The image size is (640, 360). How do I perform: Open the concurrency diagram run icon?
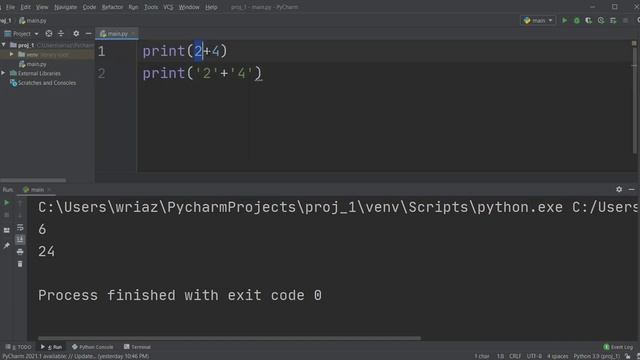pos(613,20)
